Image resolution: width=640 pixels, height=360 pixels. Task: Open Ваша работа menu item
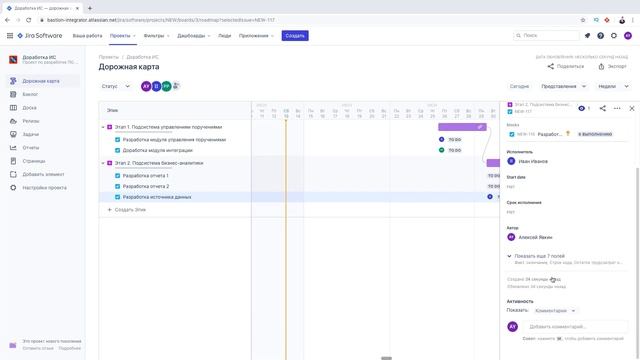[x=87, y=36]
